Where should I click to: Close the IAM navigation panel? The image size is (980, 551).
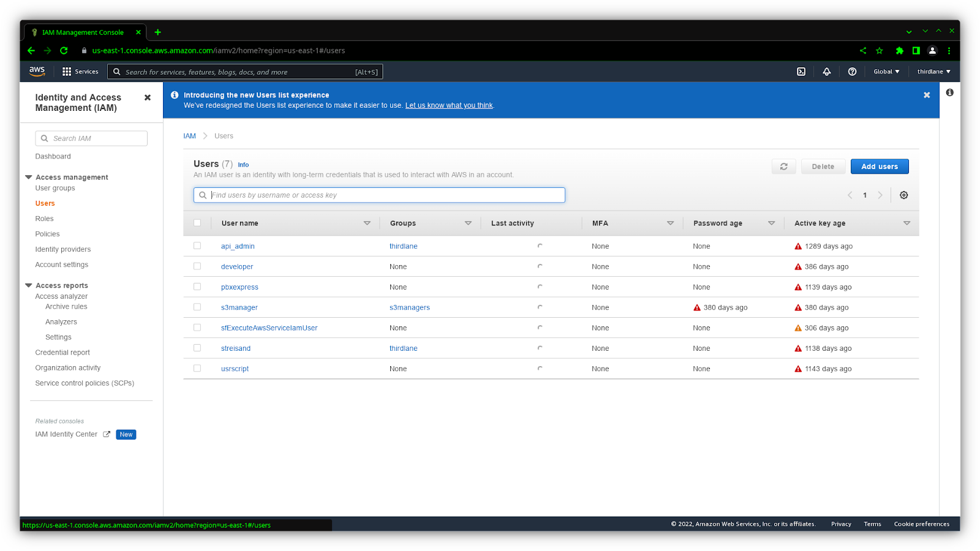[x=148, y=97]
